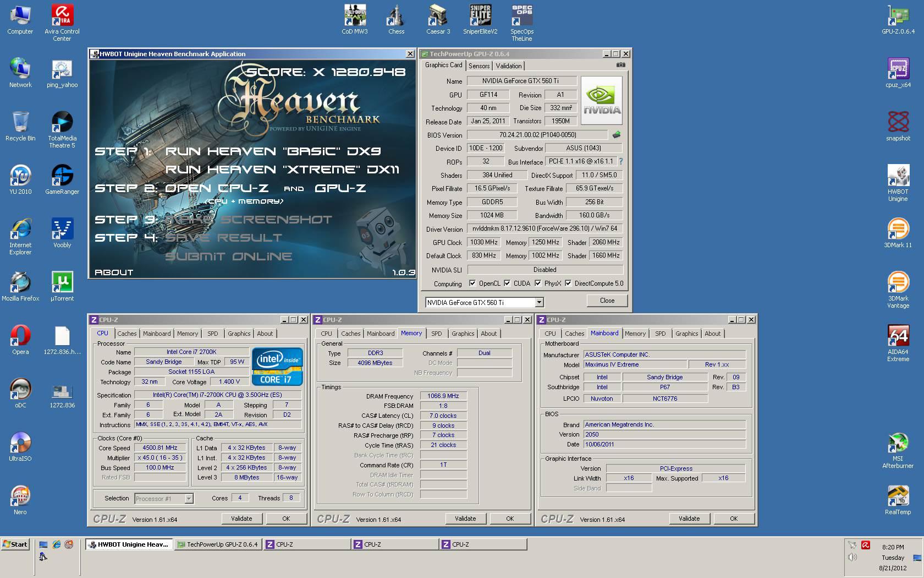The image size is (924, 578).
Task: Click the taskbar clock showing 8:20 PM
Action: pyautogui.click(x=893, y=547)
